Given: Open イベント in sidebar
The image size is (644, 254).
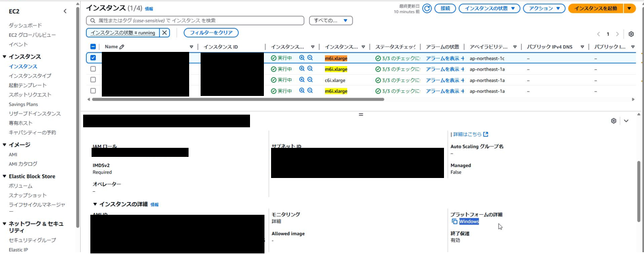Looking at the screenshot, I should pos(18,45).
